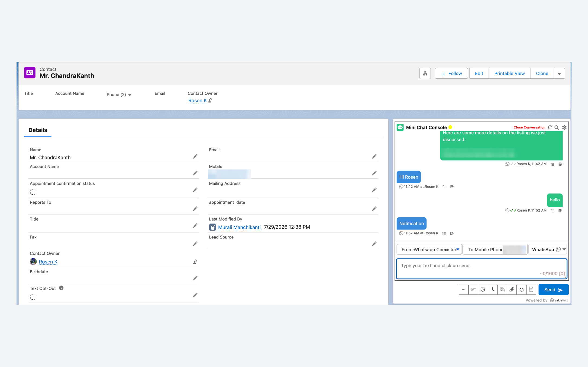This screenshot has width=588, height=367.
Task: Change contact owner icon in Details section
Action: point(195,262)
